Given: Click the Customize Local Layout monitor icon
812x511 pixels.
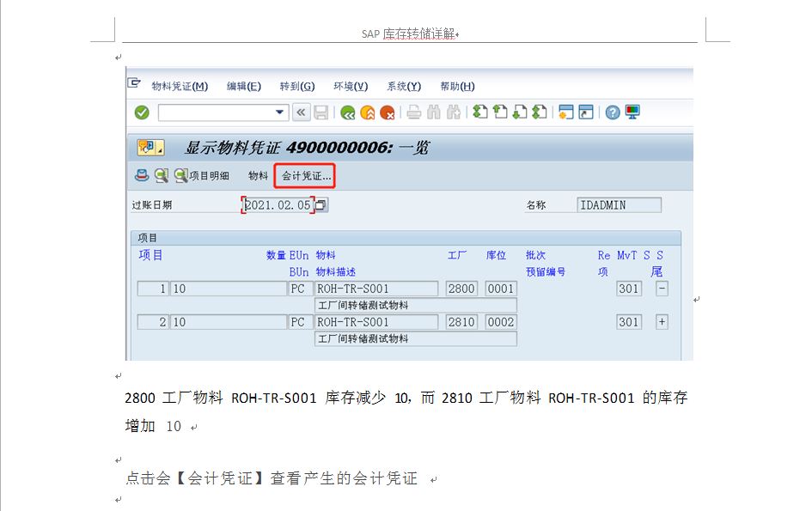Looking at the screenshot, I should [632, 112].
